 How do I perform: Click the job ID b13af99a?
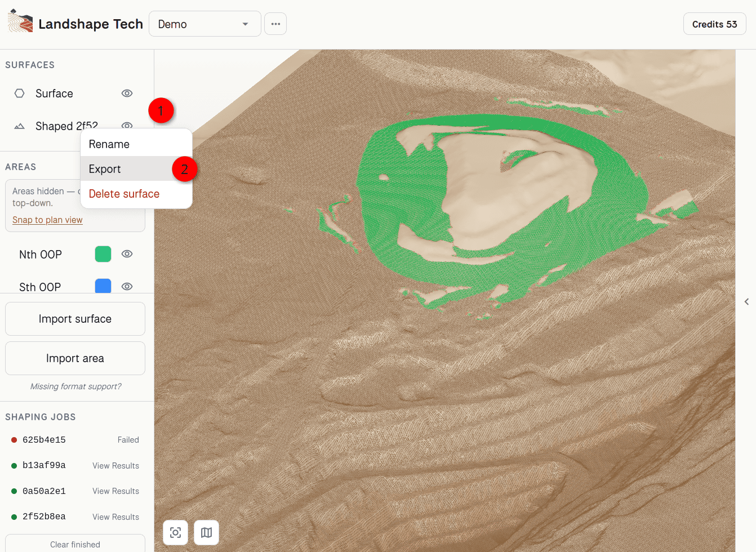tap(44, 465)
